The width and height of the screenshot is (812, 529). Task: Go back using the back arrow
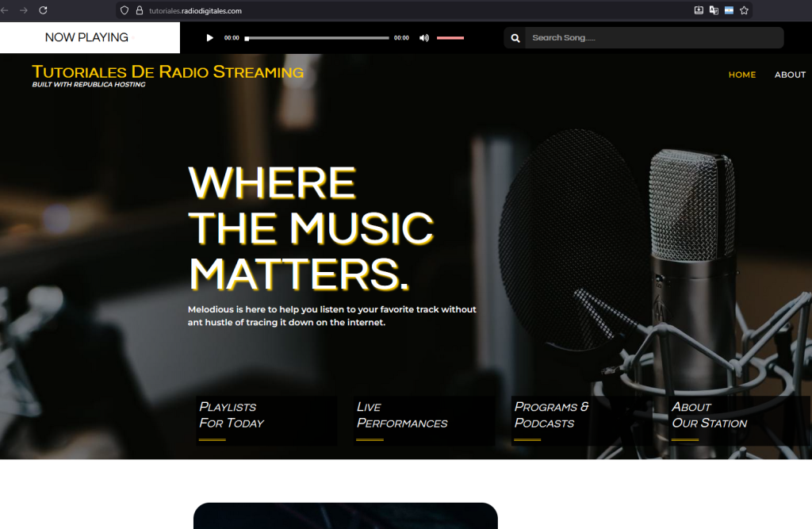point(5,10)
